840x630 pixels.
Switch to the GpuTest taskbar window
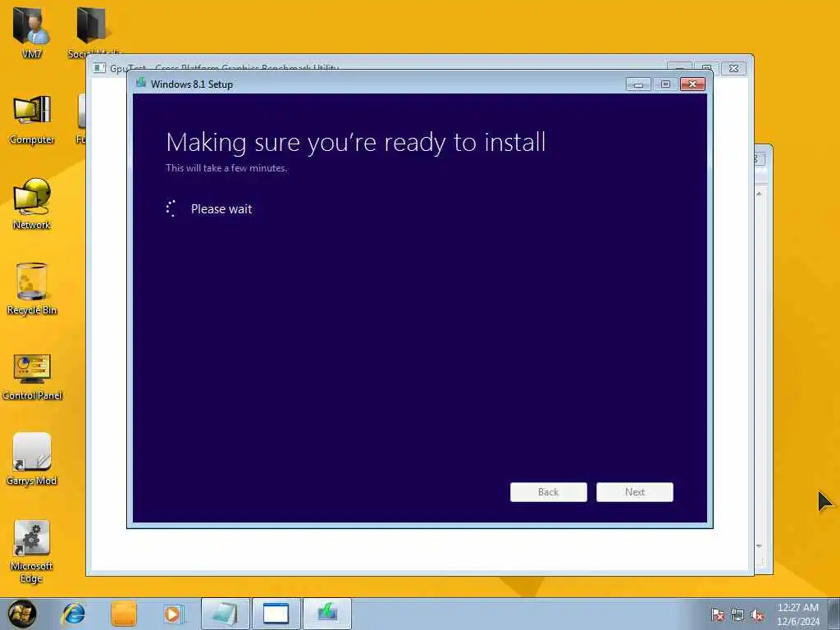[x=276, y=614]
